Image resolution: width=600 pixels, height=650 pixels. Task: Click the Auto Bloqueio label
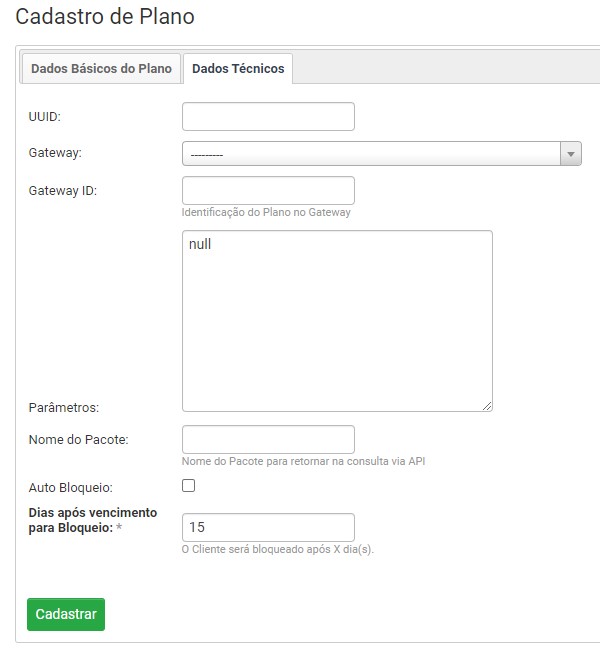tap(70, 487)
